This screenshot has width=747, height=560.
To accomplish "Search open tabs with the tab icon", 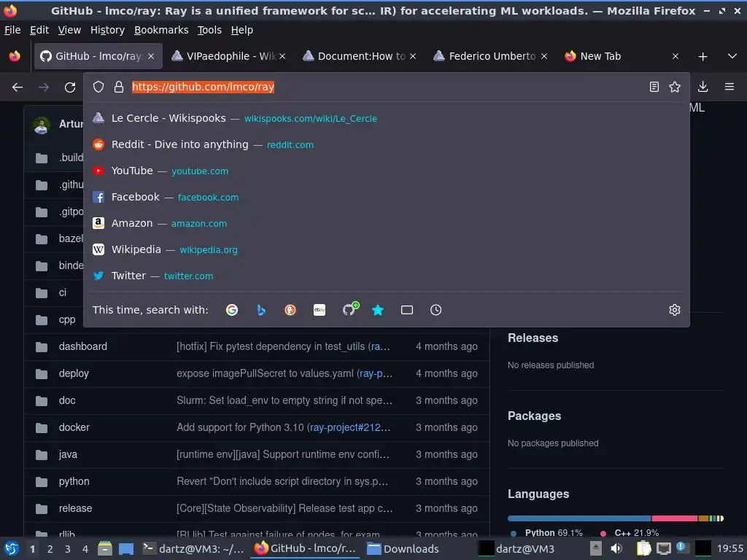I will tap(407, 310).
